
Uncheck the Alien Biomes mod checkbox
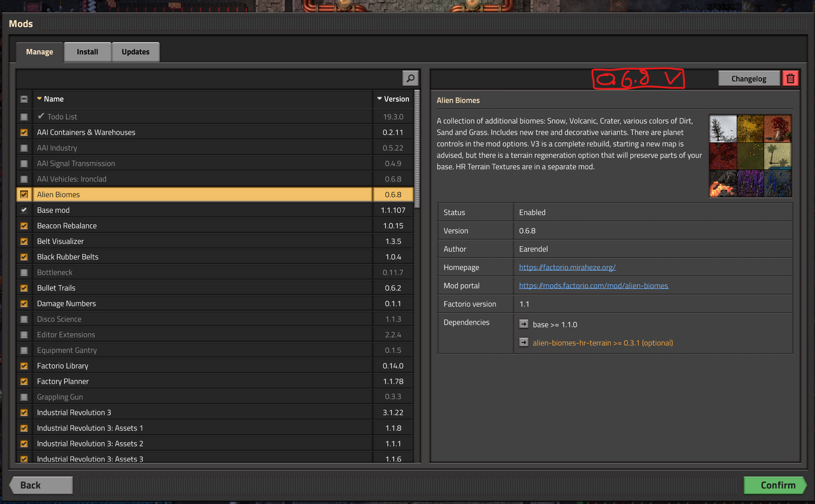(x=24, y=195)
